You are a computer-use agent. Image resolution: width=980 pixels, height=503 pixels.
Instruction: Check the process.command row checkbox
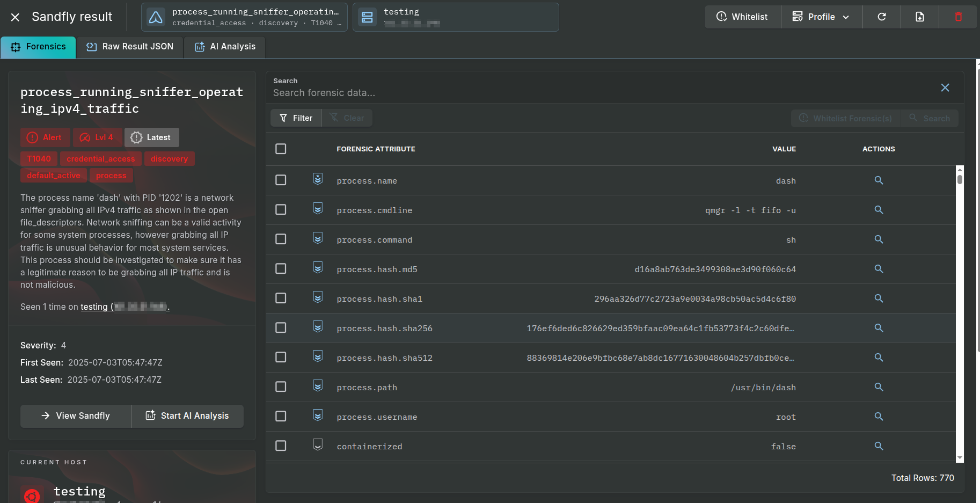tap(281, 239)
